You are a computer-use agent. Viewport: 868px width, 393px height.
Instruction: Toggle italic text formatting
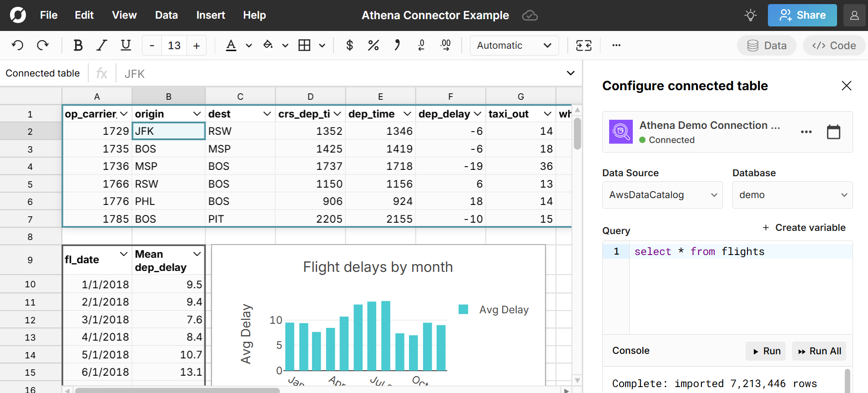coord(101,46)
